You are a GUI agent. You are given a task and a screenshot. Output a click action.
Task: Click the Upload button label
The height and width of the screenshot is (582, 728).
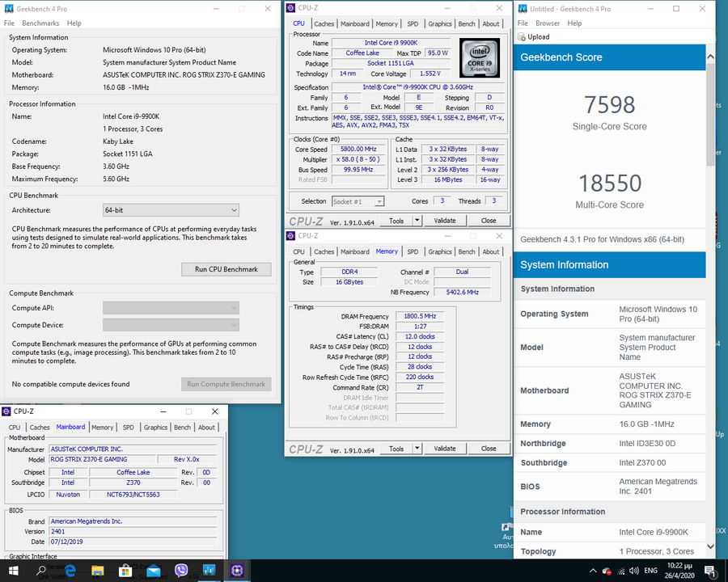[539, 36]
